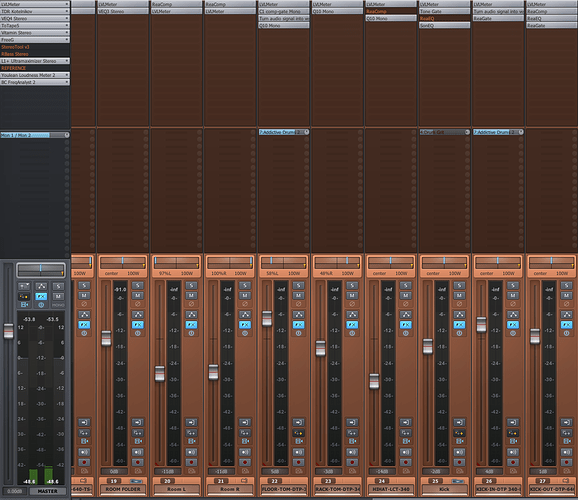Open ToTape5 plugin dropdown arrow
Viewport: 578px width, 500px height.
point(67,25)
